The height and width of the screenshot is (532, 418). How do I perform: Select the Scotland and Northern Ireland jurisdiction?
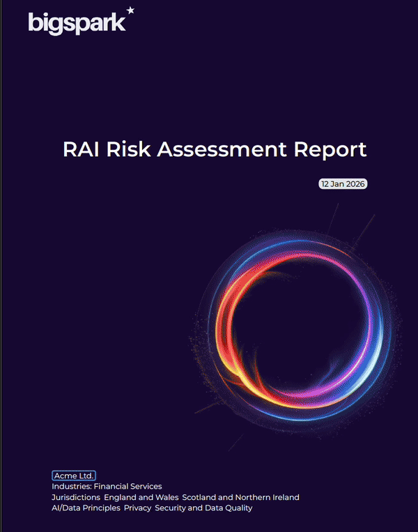(240, 497)
